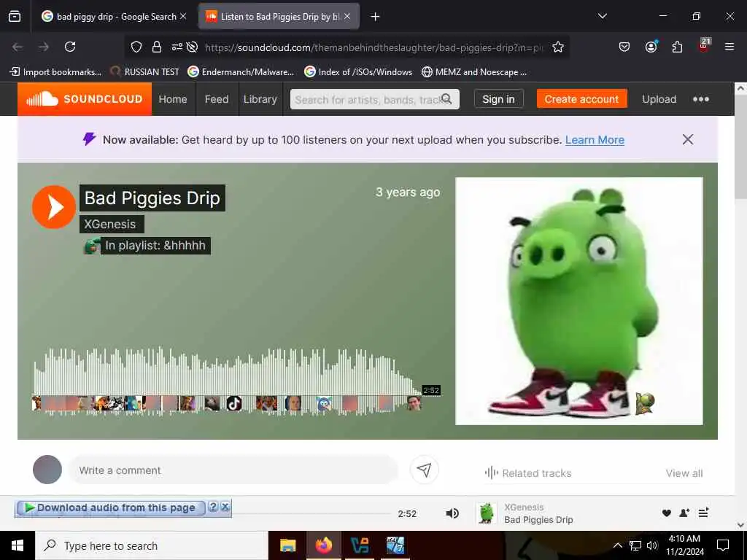This screenshot has height=560, width=747.
Task: Click Bad Piggies Drip in player bar
Action: [538, 519]
